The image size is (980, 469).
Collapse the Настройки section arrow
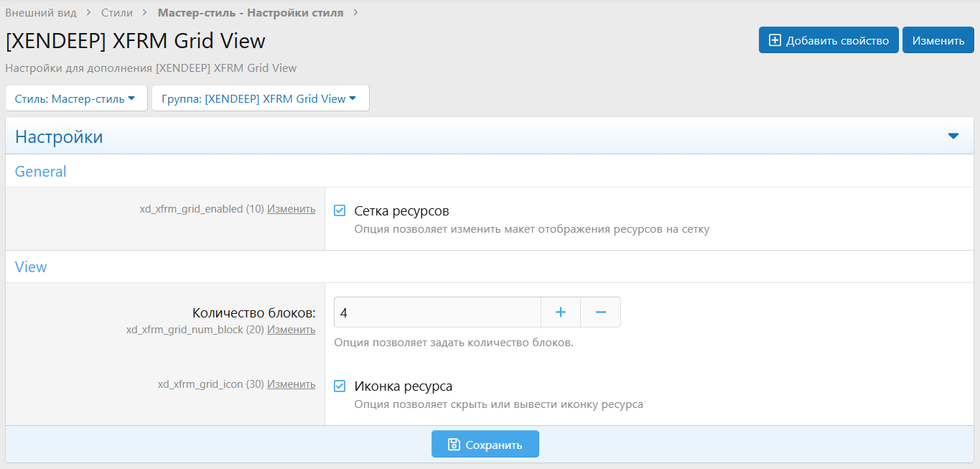coord(953,136)
